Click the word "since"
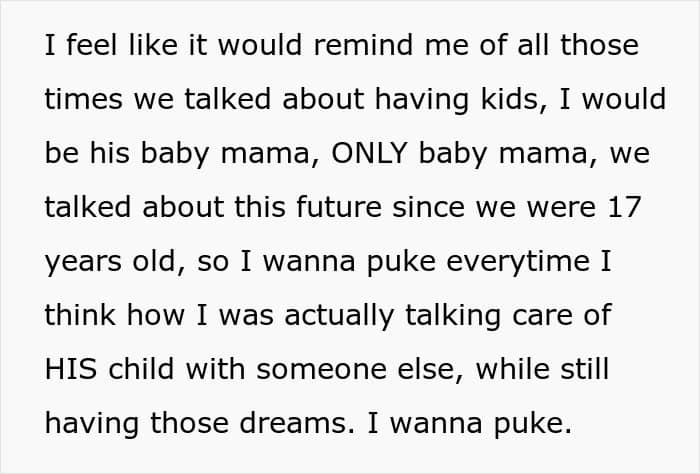700x474 pixels. (428, 207)
